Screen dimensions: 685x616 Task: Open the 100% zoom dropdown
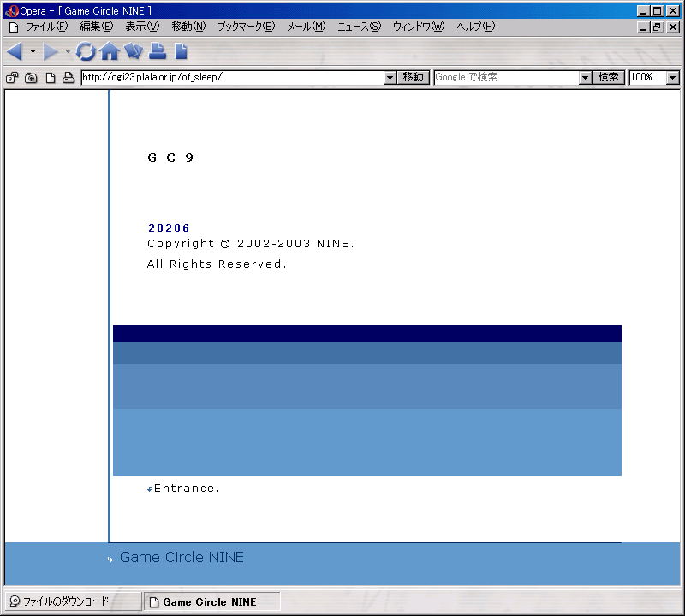[x=673, y=78]
